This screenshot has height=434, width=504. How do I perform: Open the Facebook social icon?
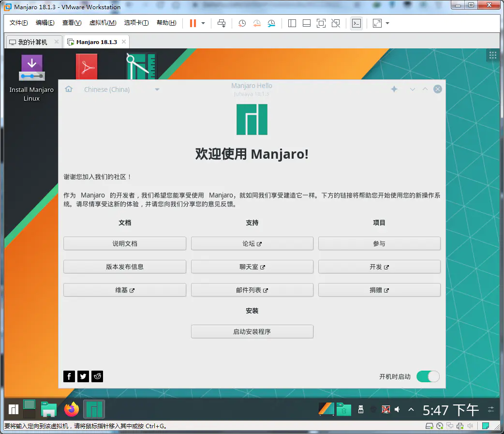pyautogui.click(x=69, y=376)
